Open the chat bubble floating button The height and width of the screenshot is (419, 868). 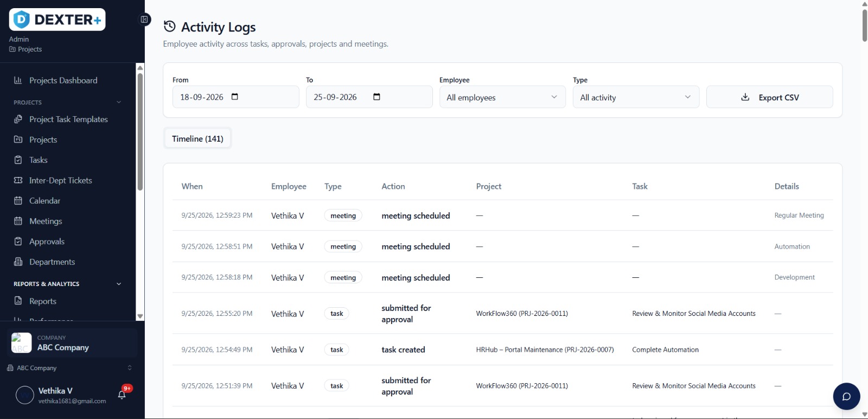point(846,396)
